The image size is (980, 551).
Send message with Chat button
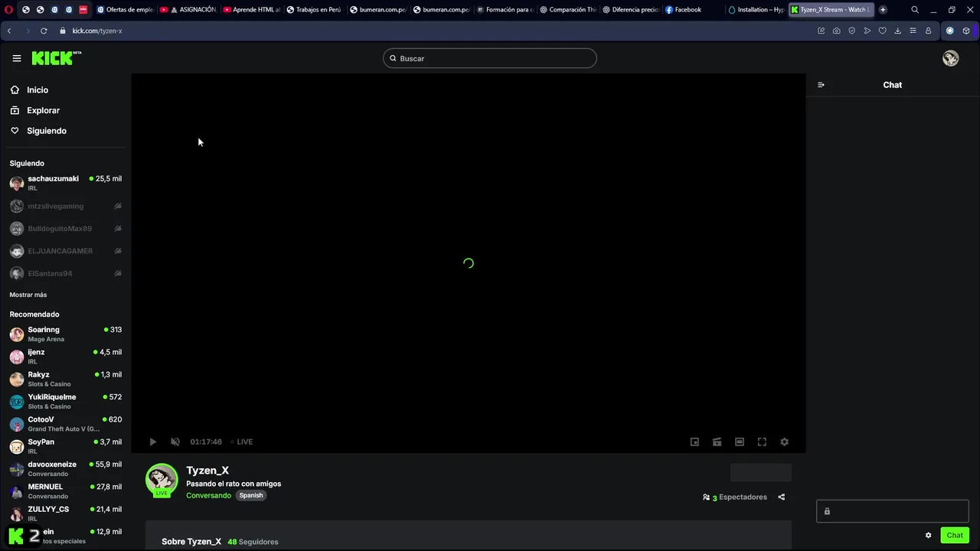click(x=955, y=535)
